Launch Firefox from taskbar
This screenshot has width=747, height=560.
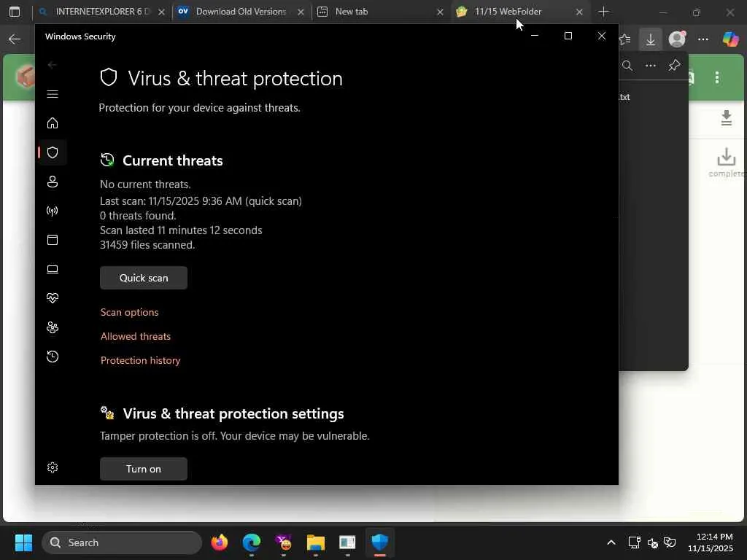click(x=220, y=542)
